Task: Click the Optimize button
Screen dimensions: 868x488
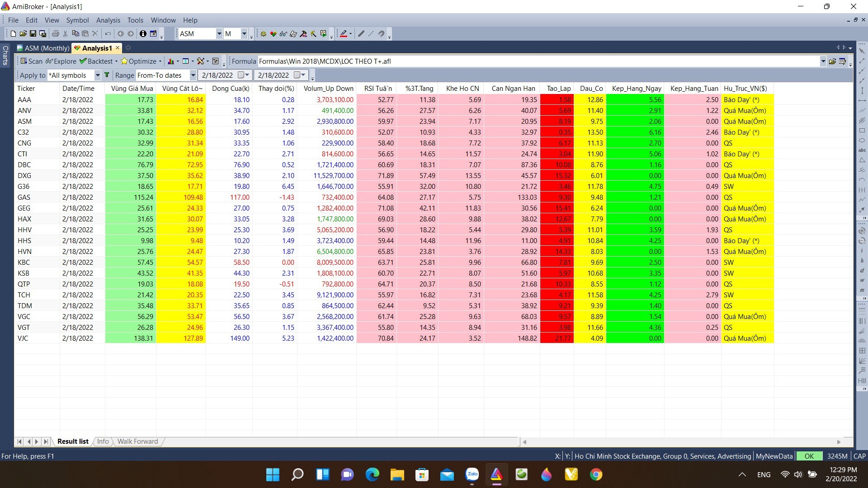Action: tap(138, 61)
